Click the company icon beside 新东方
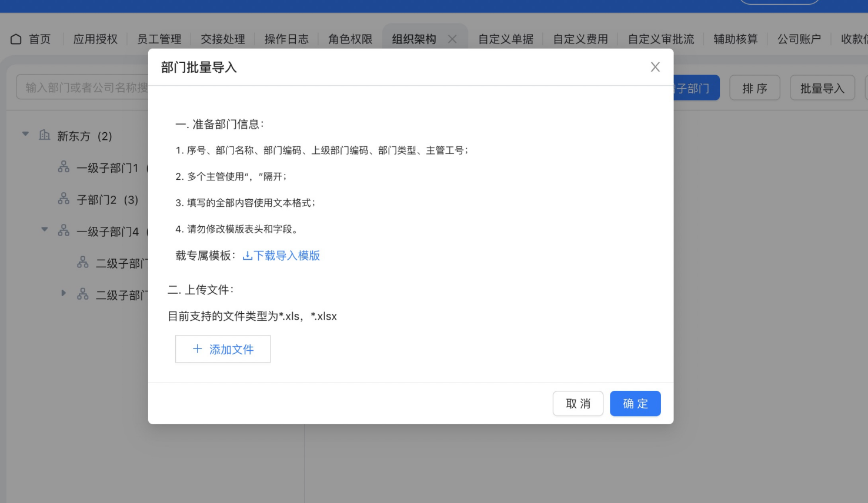The image size is (868, 503). (44, 135)
